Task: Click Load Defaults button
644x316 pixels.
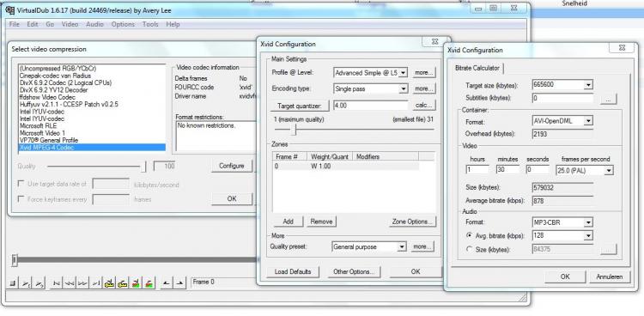Action: [x=293, y=271]
